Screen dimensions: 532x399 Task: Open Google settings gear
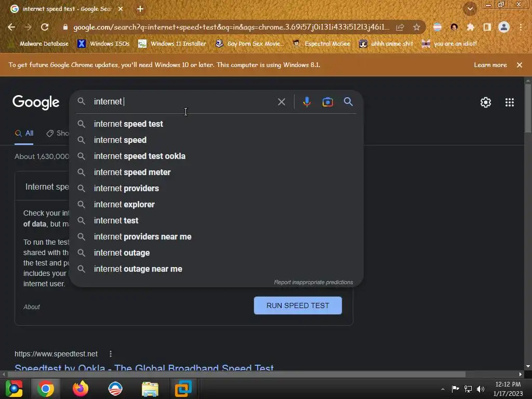click(486, 102)
